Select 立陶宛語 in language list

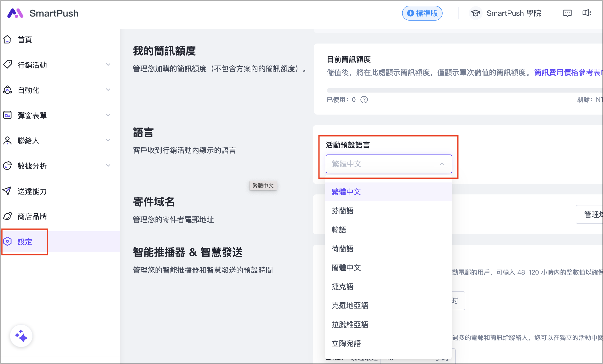point(388,343)
